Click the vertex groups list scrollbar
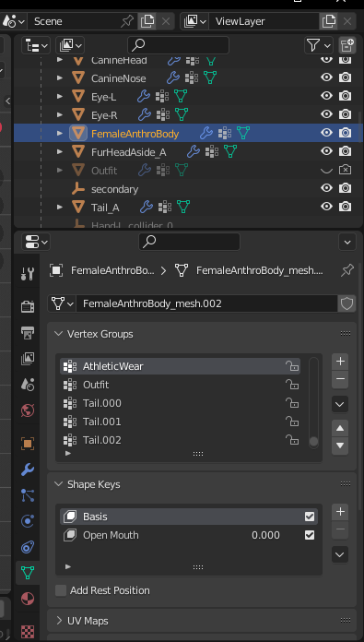 point(313,403)
